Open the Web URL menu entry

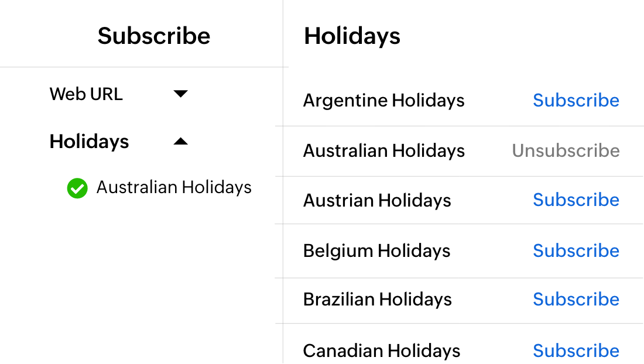pos(86,94)
